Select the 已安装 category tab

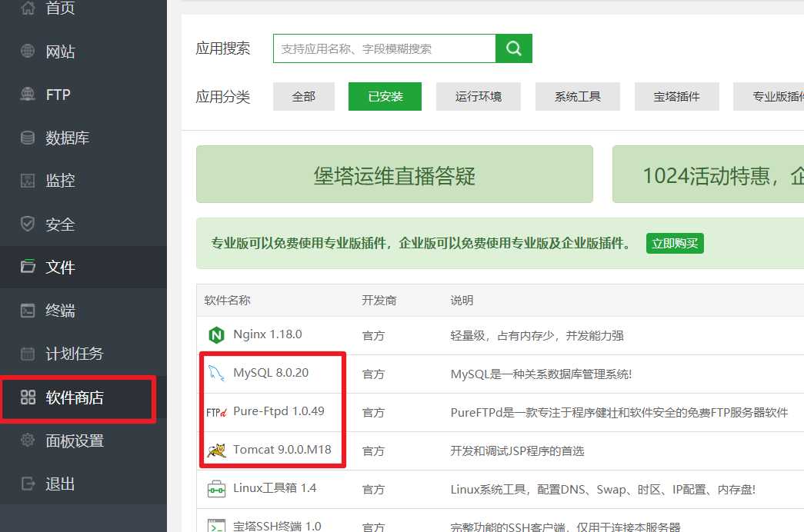(385, 96)
